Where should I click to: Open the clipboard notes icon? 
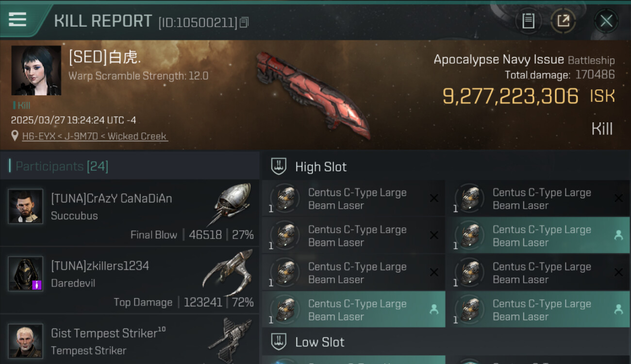pos(528,21)
